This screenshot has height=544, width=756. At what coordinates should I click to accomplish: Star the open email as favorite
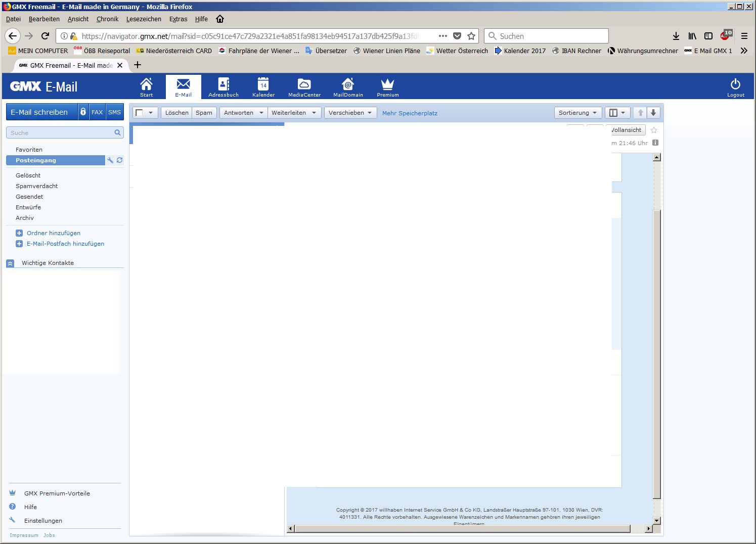point(654,130)
